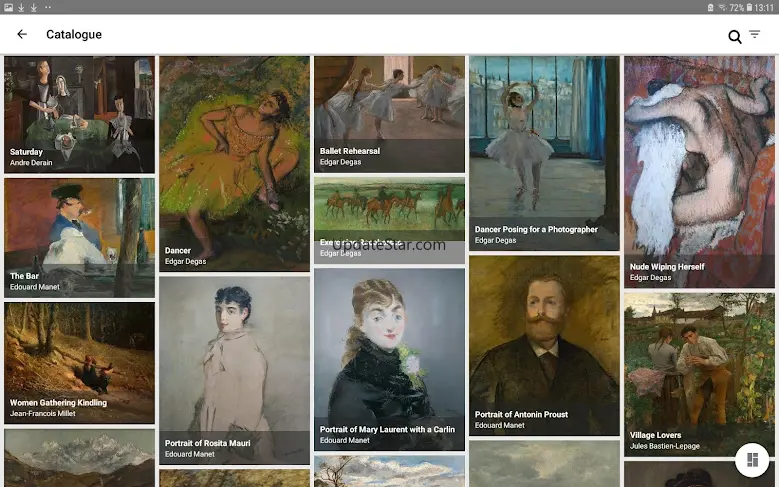Tap the 13:11 clock in the status bar
This screenshot has width=779, height=487.
(764, 7)
